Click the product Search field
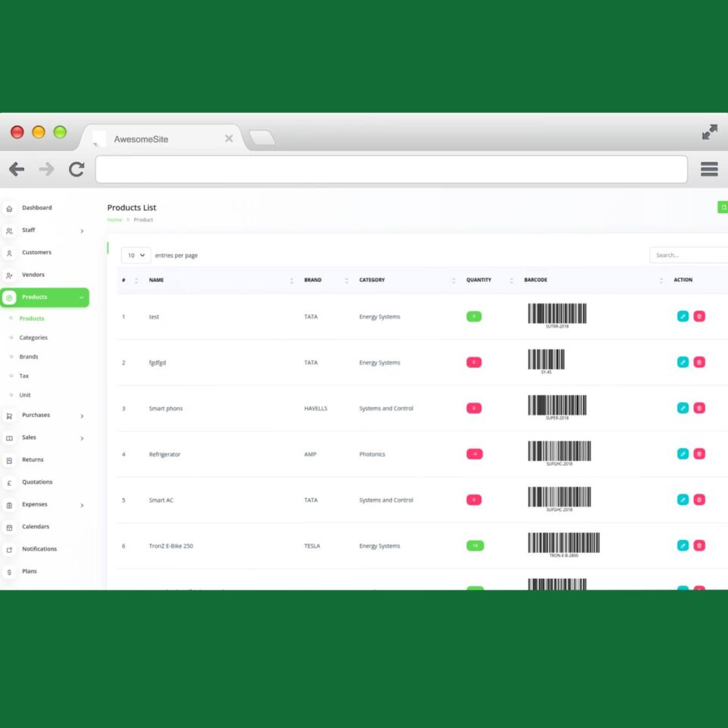 [689, 255]
